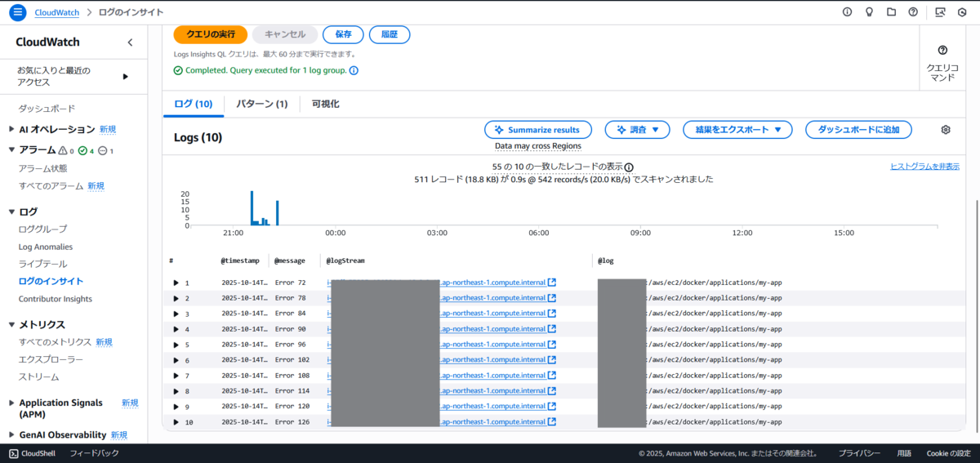Switch to the ログ (10) tab
The width and height of the screenshot is (980, 463).
(x=194, y=105)
